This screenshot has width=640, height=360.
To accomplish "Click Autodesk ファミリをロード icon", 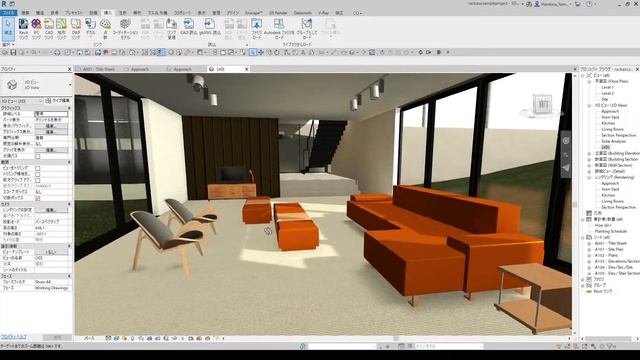I will (279, 29).
